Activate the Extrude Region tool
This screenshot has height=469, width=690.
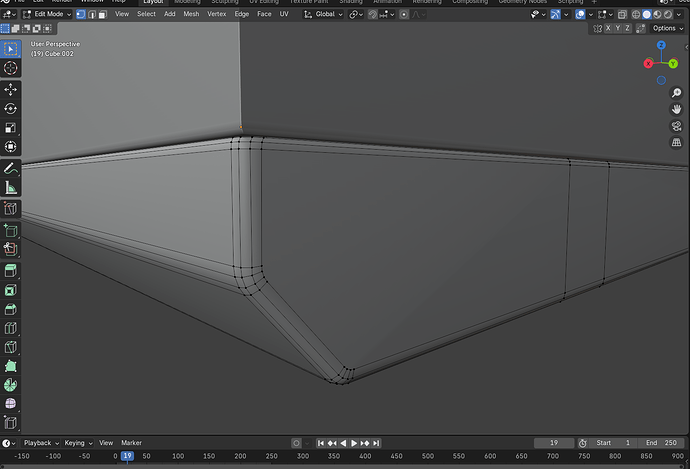[11, 271]
